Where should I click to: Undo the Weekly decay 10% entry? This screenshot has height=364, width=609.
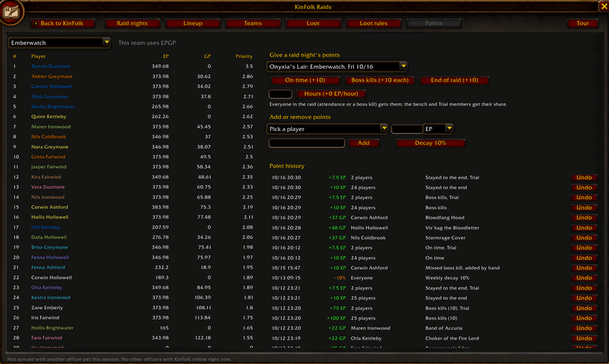[x=584, y=278]
